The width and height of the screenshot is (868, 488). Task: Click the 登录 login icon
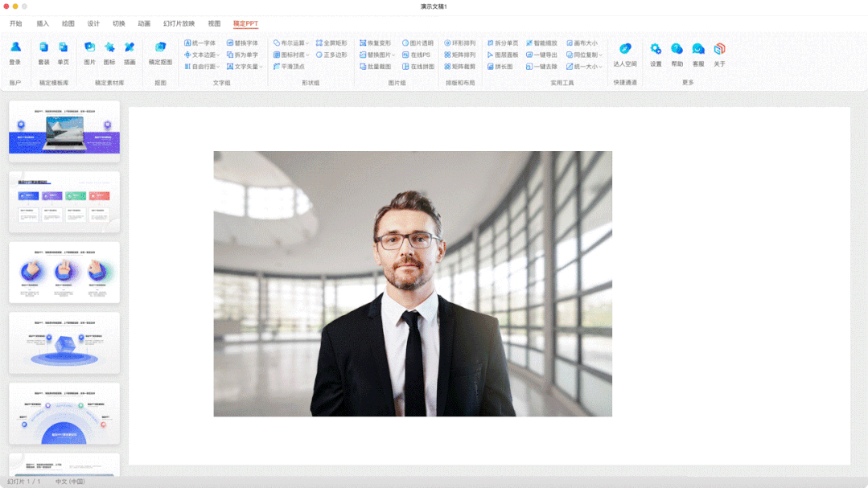pyautogui.click(x=15, y=47)
